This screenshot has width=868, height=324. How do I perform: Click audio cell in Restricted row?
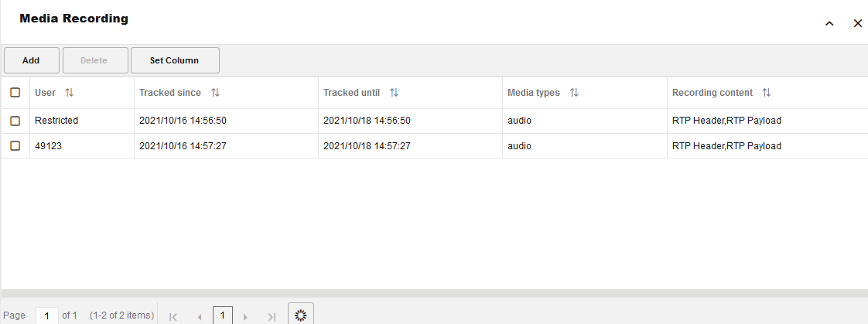tap(519, 121)
